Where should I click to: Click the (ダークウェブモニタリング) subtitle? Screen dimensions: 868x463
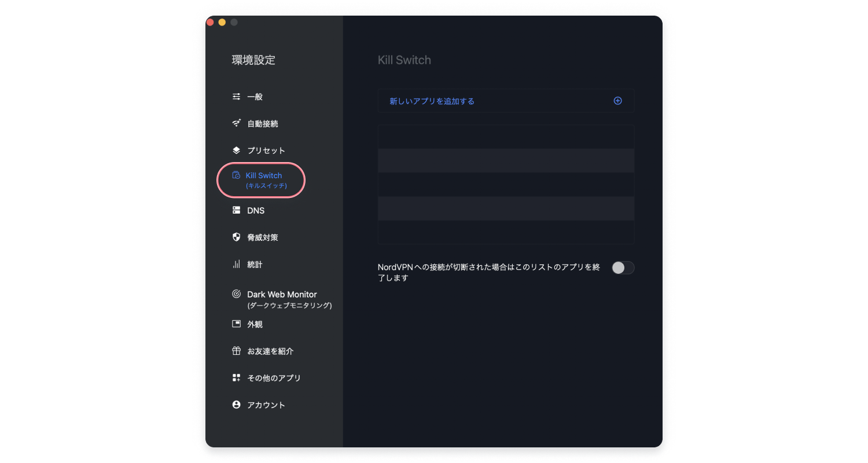289,305
